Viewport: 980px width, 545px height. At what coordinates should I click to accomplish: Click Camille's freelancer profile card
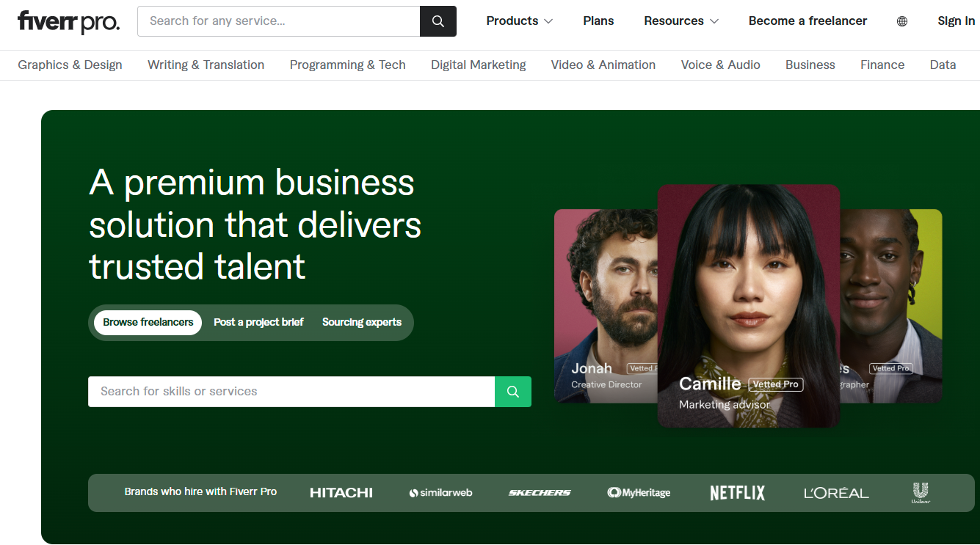coord(749,308)
